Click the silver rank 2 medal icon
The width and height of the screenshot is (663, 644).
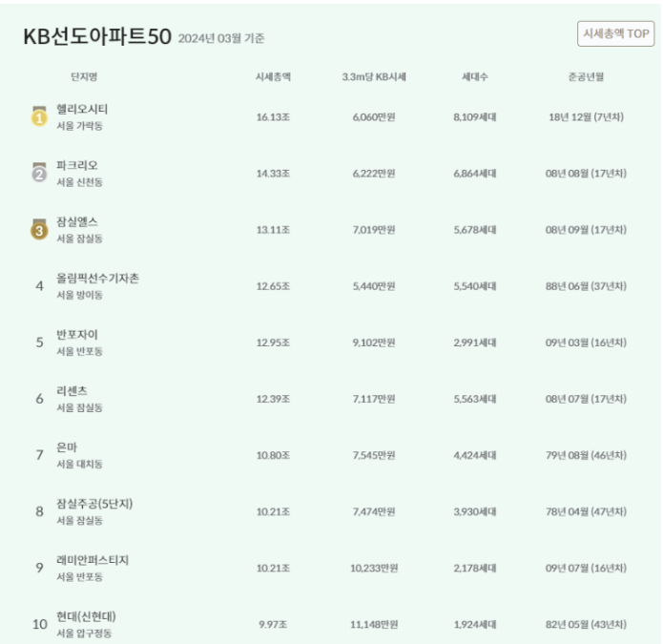pyautogui.click(x=39, y=173)
